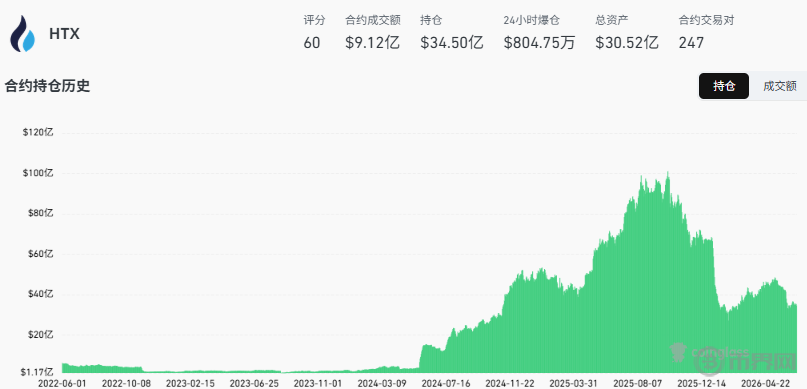807x389 pixels.
Task: Click the 合约成交额 label
Action: point(373,21)
